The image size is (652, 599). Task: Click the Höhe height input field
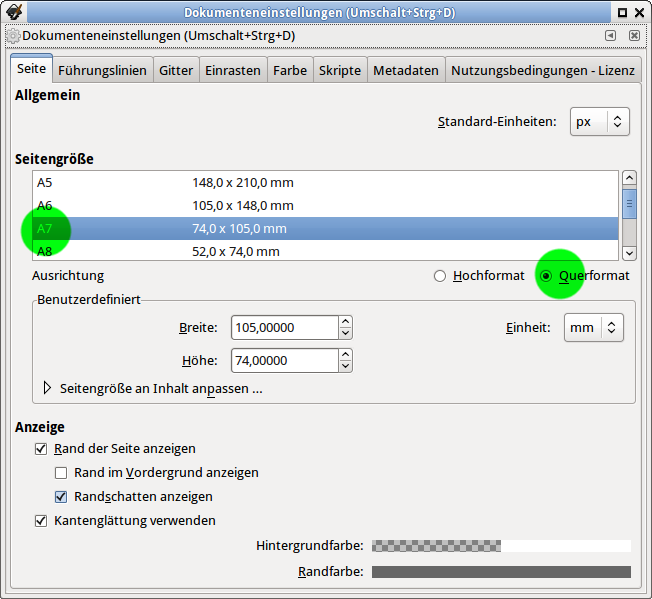coord(285,360)
